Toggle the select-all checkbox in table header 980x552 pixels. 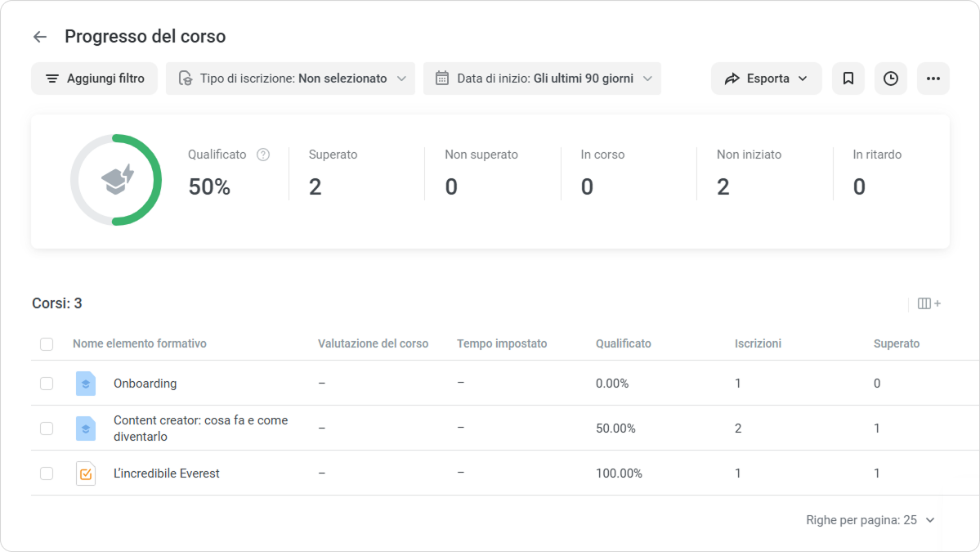[x=47, y=344]
